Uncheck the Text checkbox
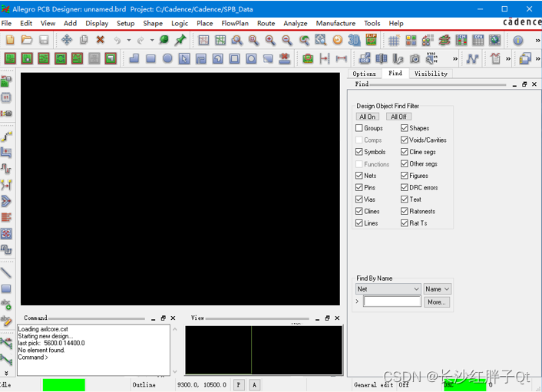This screenshot has height=392, width=542. [404, 199]
